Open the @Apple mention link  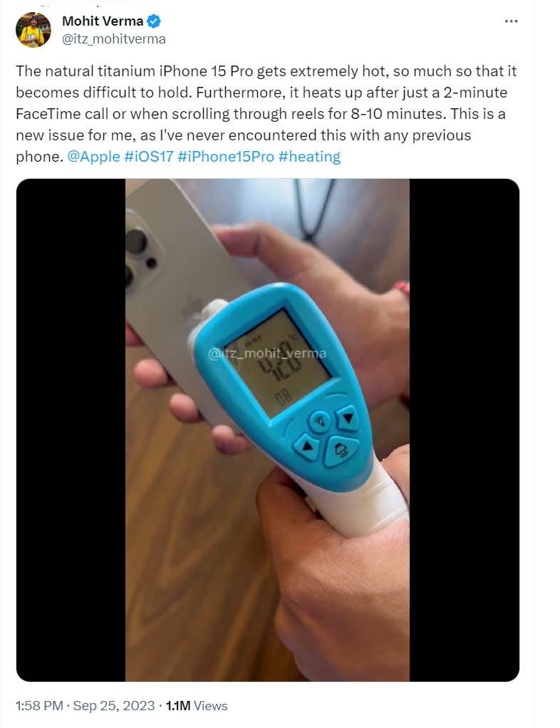tap(94, 157)
